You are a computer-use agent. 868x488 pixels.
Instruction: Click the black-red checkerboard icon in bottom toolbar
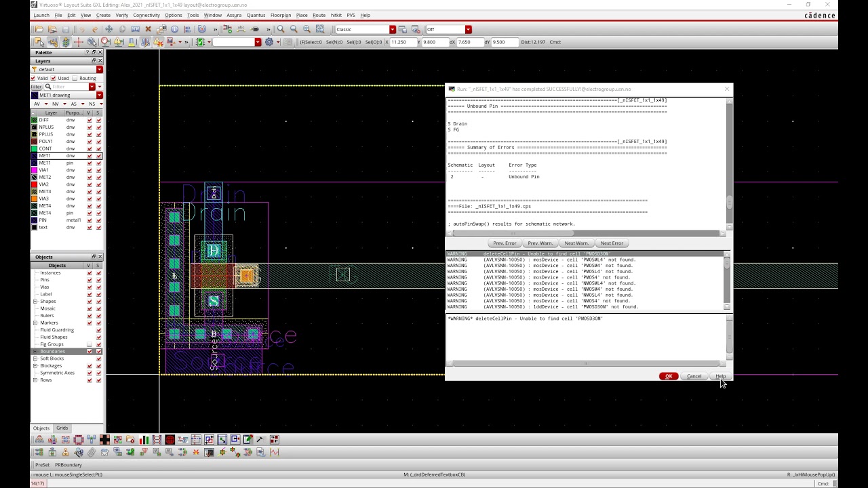[x=104, y=440]
